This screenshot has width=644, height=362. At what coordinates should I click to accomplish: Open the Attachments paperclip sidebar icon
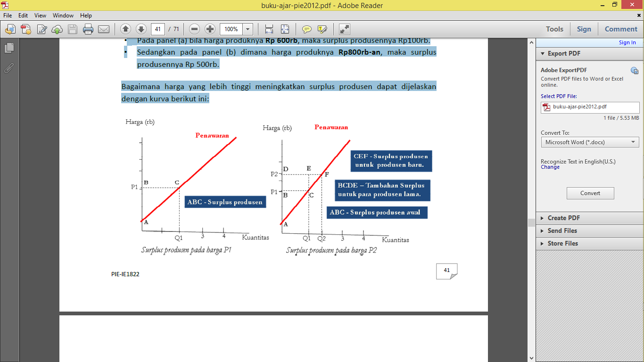(x=9, y=67)
